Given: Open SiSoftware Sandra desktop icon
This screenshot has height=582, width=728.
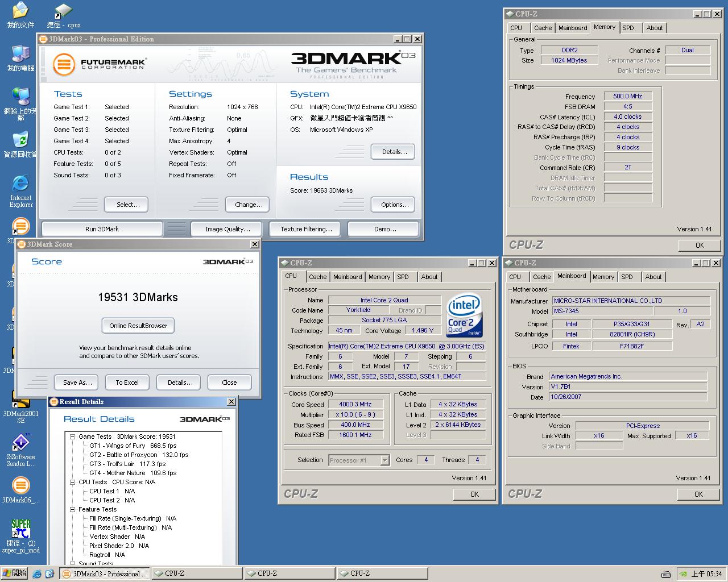Looking at the screenshot, I should point(20,450).
